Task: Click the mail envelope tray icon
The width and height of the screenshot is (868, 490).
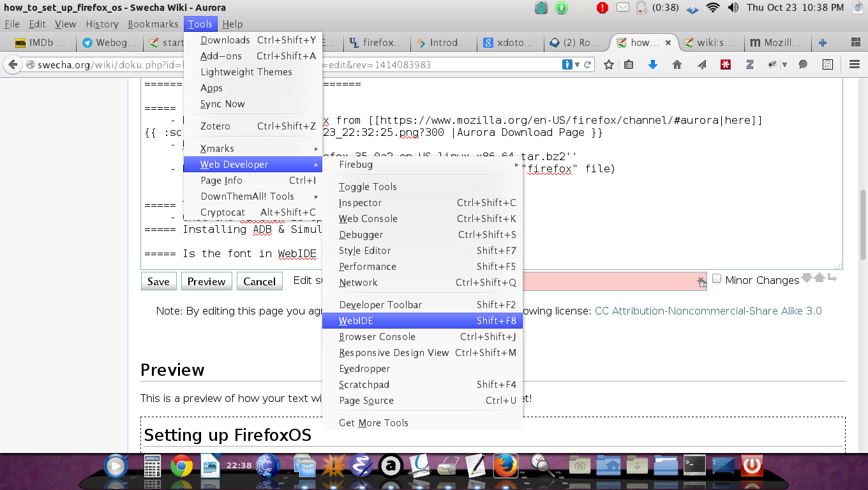Action: tap(623, 8)
